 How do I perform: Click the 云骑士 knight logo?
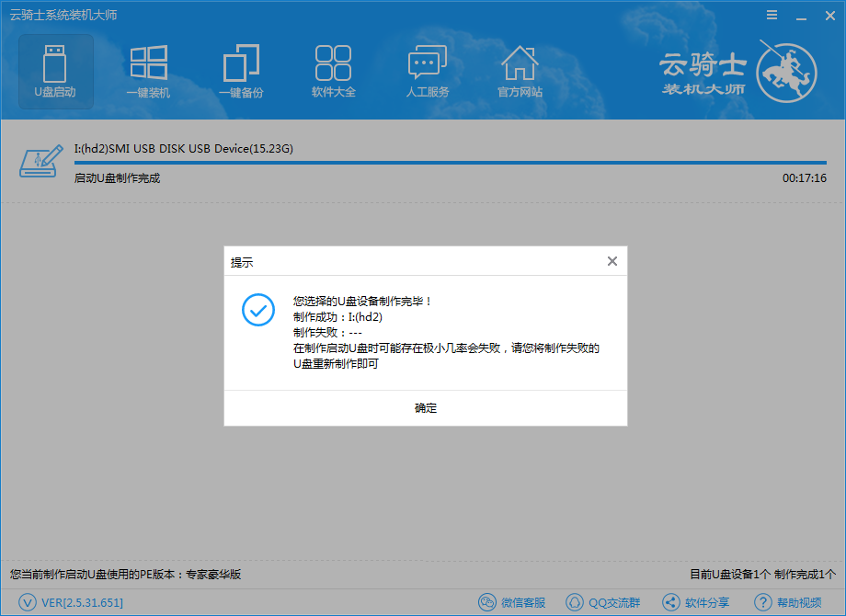[x=786, y=71]
